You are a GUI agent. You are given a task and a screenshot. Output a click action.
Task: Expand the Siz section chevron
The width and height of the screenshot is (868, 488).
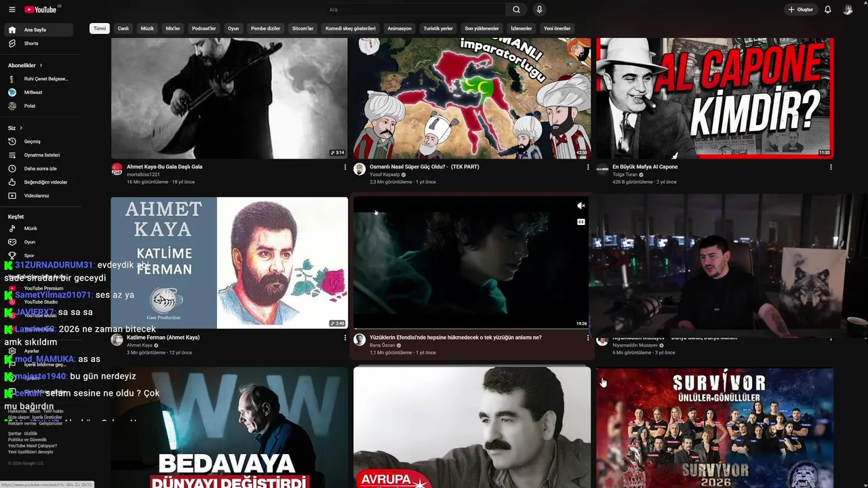(21, 128)
